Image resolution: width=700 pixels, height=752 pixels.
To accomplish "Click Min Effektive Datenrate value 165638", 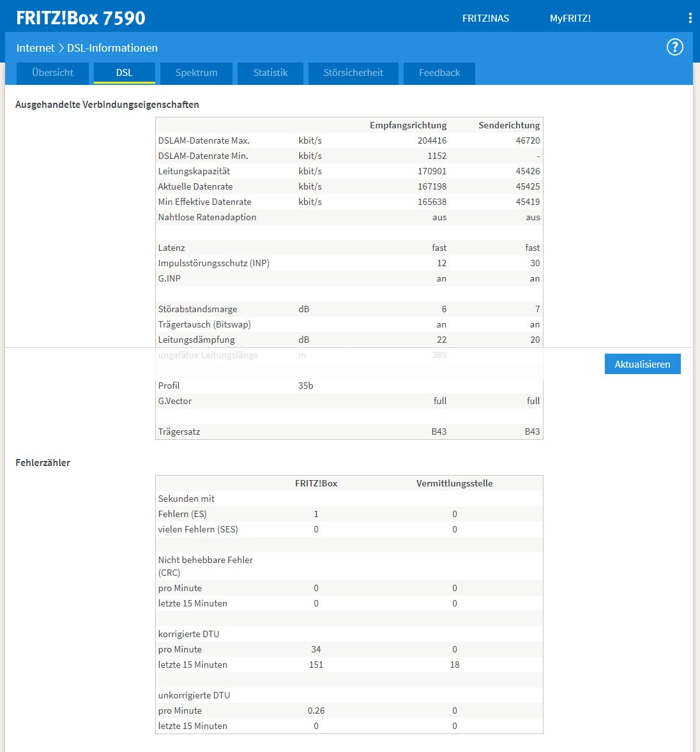I will coord(432,202).
